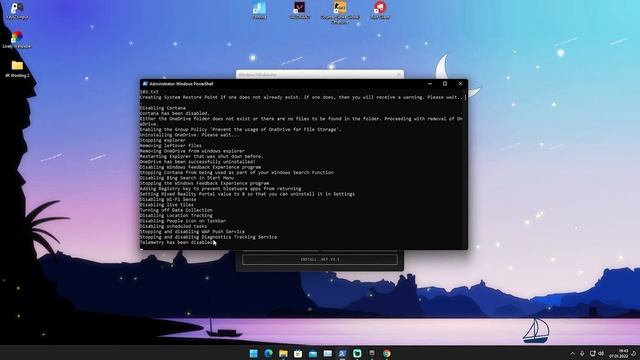Open the notifications icon in the taskbar corner
The image size is (640, 360).
(634, 353)
